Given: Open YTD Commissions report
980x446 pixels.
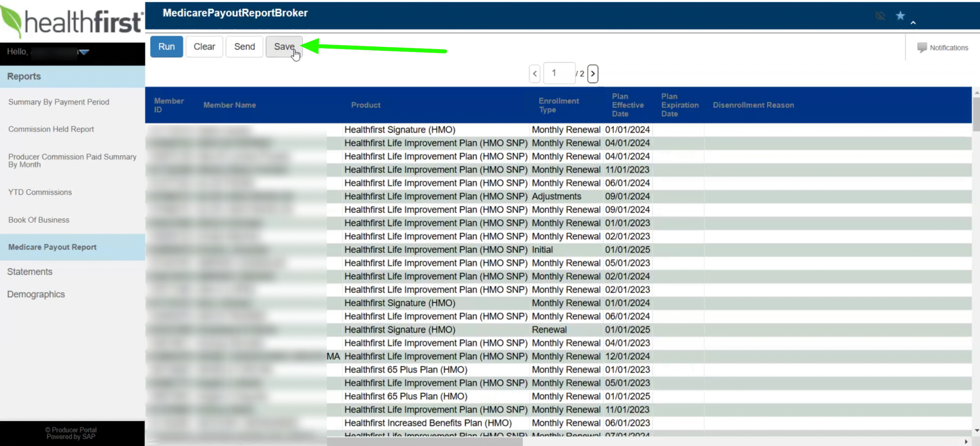Looking at the screenshot, I should [x=40, y=192].
